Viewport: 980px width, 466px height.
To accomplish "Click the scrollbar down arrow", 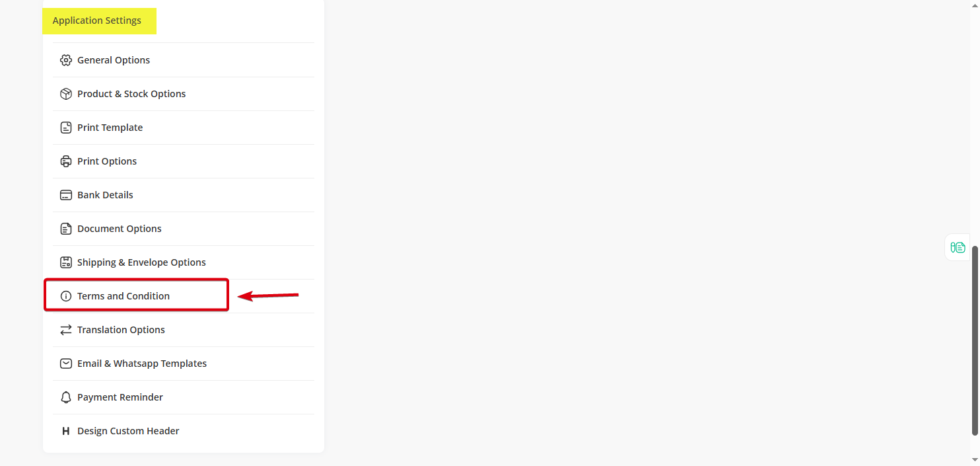I will coord(975,459).
